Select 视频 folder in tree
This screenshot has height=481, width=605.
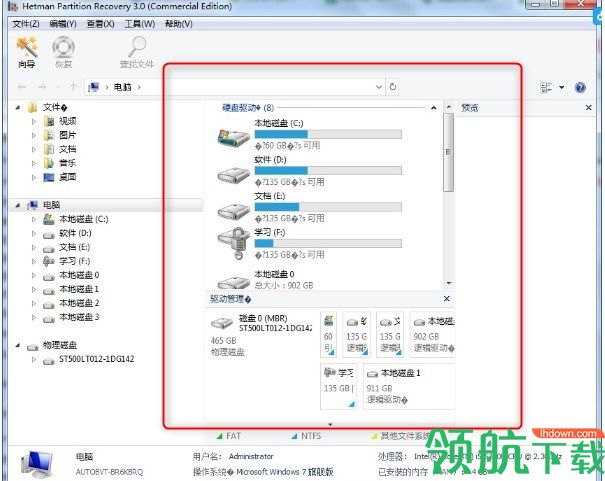[68, 122]
